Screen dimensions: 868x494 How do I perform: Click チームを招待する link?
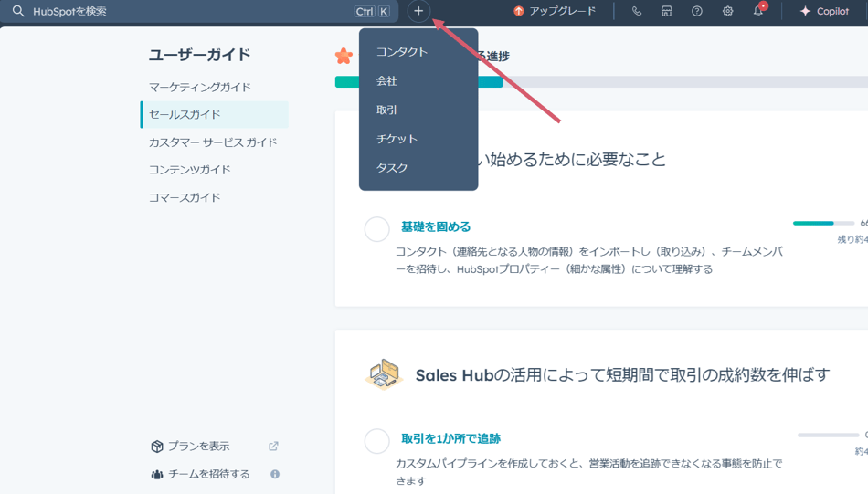(208, 474)
